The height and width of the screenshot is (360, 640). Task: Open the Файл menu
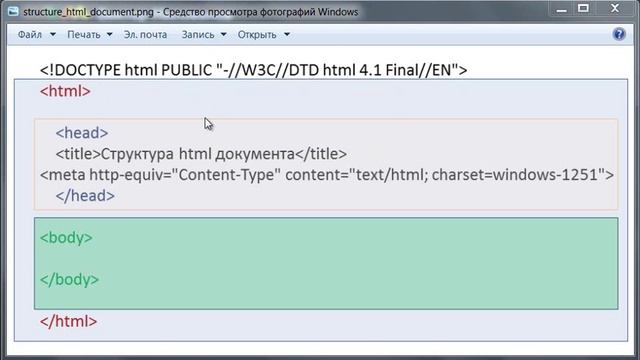tap(30, 35)
